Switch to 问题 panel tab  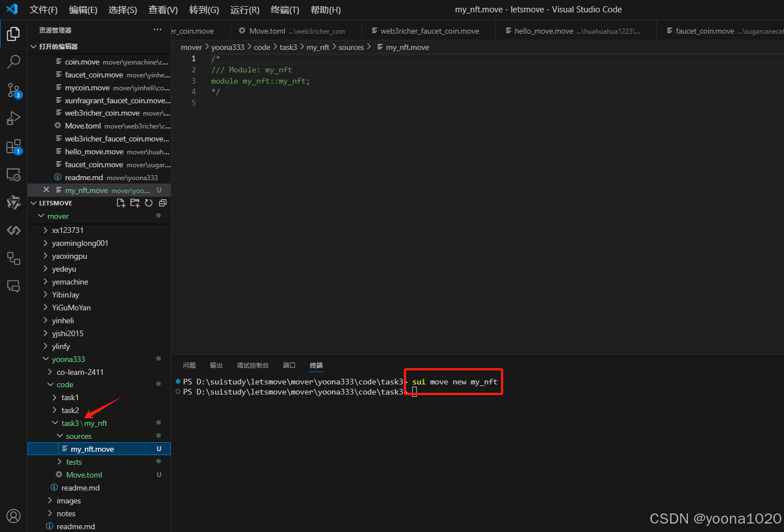tap(189, 365)
